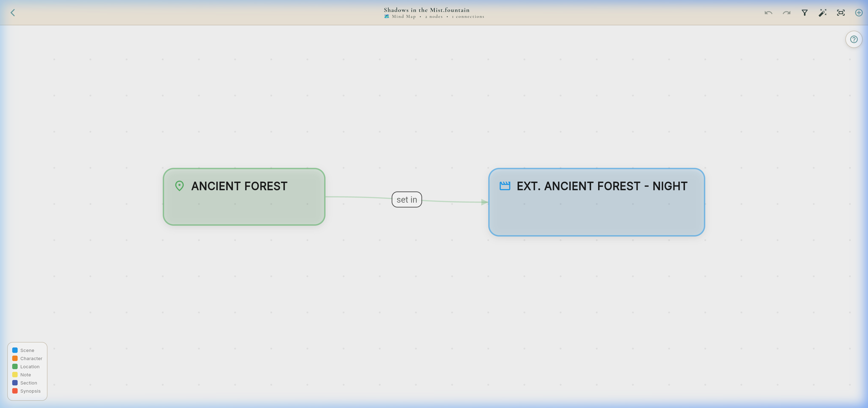Viewport: 868px width, 408px height.
Task: Click the undo arrow icon
Action: [x=768, y=13]
